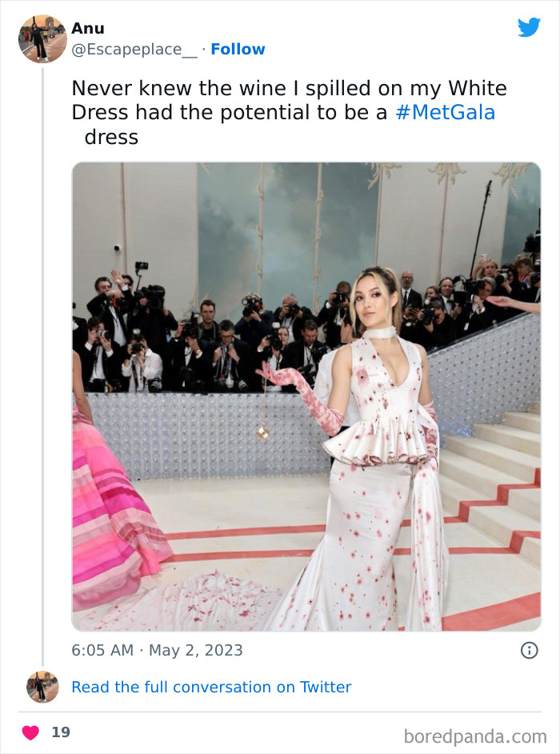Open the attached Met Gala photo
Viewport: 560px width, 754px height.
tap(306, 397)
